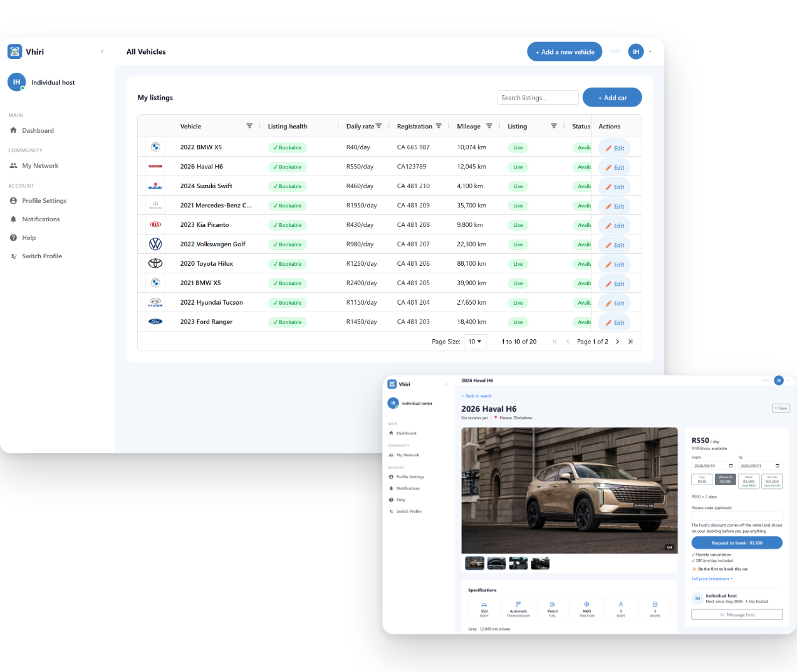Show previous photo of the Haval H6

[475, 490]
